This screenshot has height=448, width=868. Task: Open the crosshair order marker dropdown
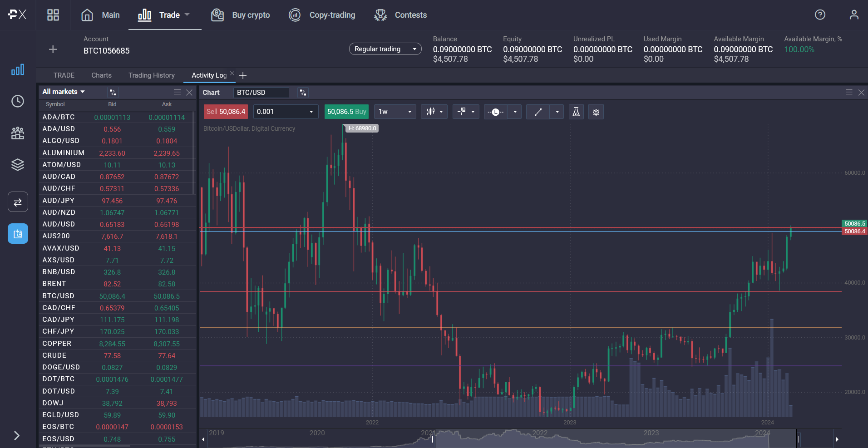point(466,112)
